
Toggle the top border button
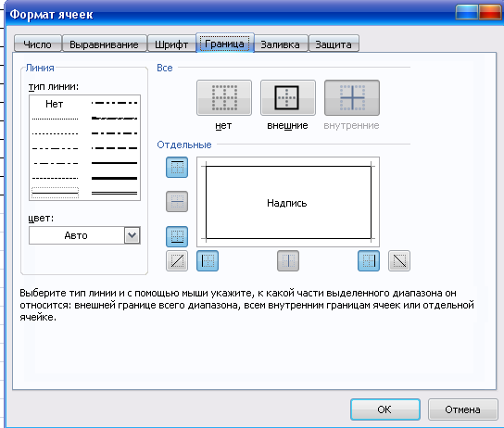[x=177, y=167]
